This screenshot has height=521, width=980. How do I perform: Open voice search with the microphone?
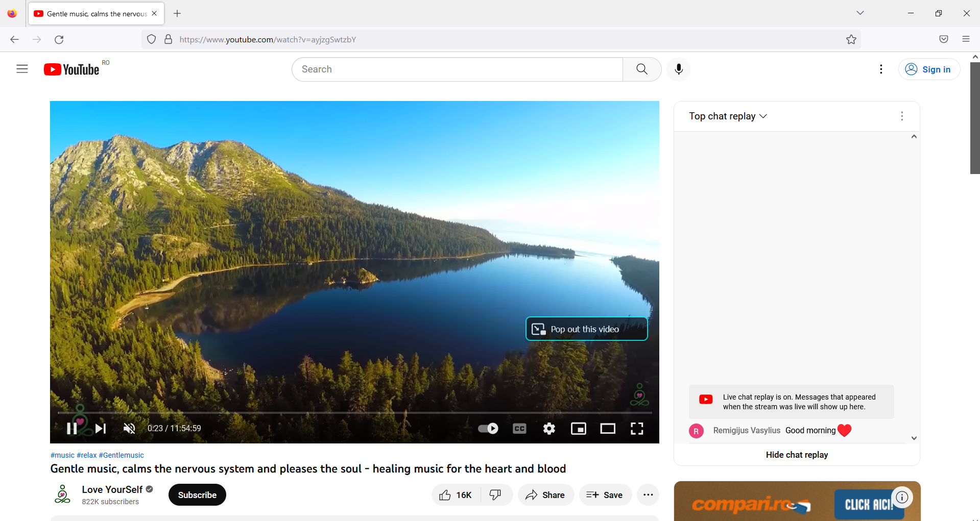pos(678,69)
